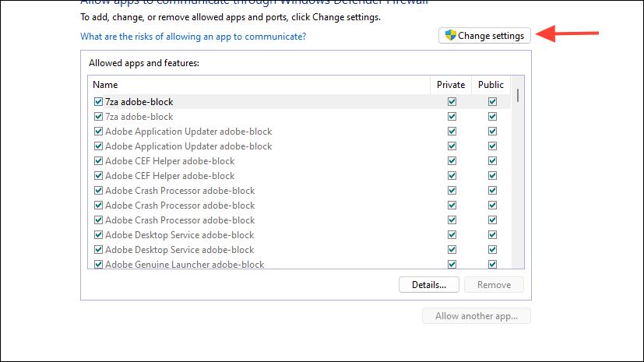Select the highlighted 7za adobe-block row text
The height and width of the screenshot is (362, 644).
(x=139, y=102)
